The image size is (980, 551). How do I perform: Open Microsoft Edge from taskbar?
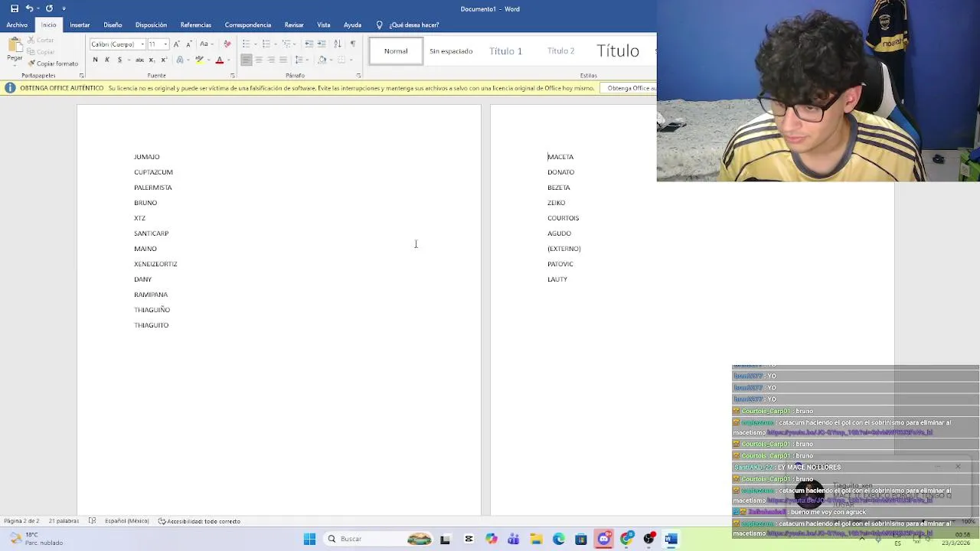559,539
